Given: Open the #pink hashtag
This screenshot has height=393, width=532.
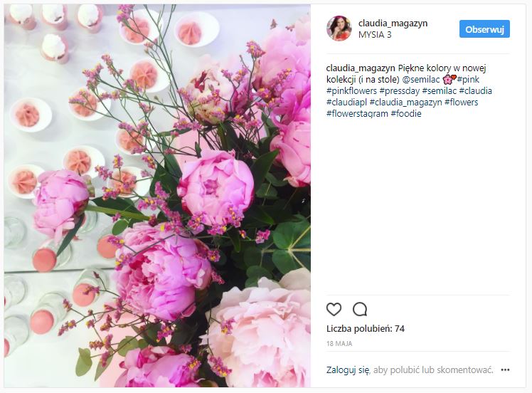Looking at the screenshot, I should tap(468, 80).
